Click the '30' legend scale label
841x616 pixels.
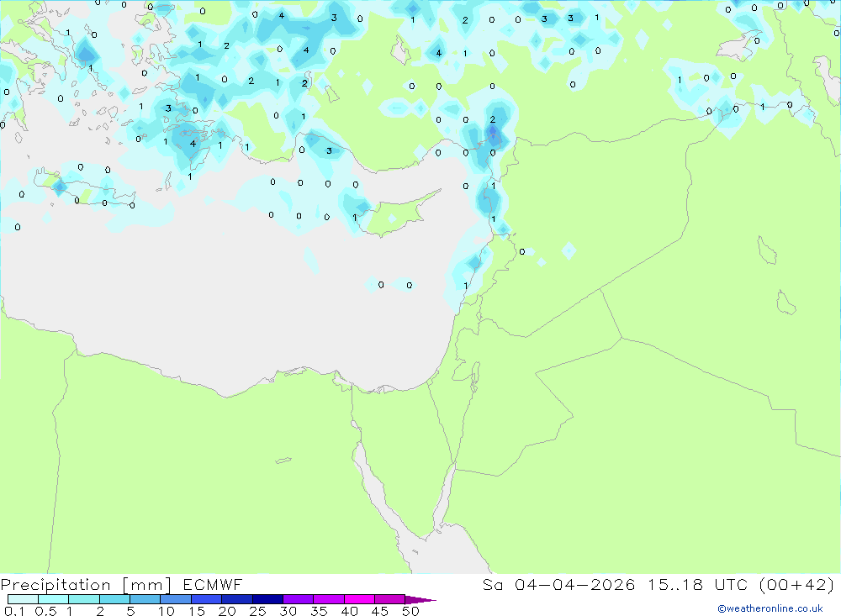(x=288, y=611)
